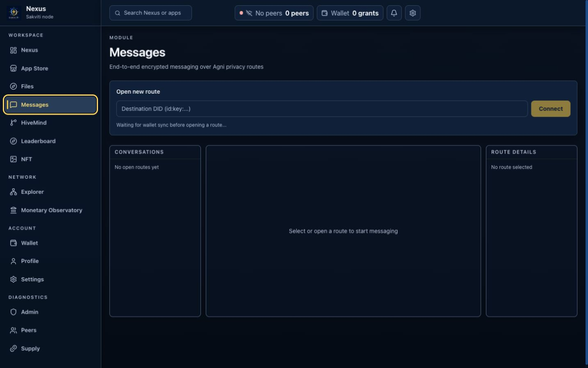588x368 pixels.
Task: Click the Nexus logo icon
Action: (x=14, y=12)
